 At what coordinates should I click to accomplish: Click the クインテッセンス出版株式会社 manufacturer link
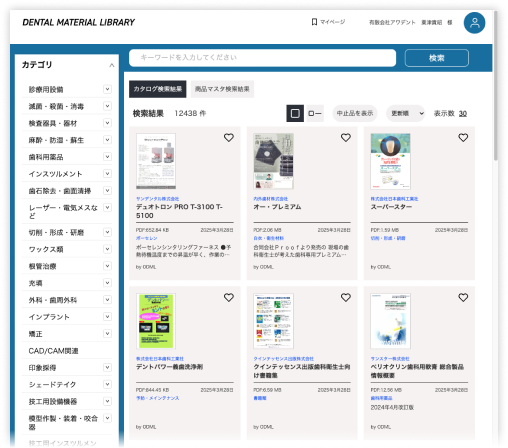click(283, 359)
